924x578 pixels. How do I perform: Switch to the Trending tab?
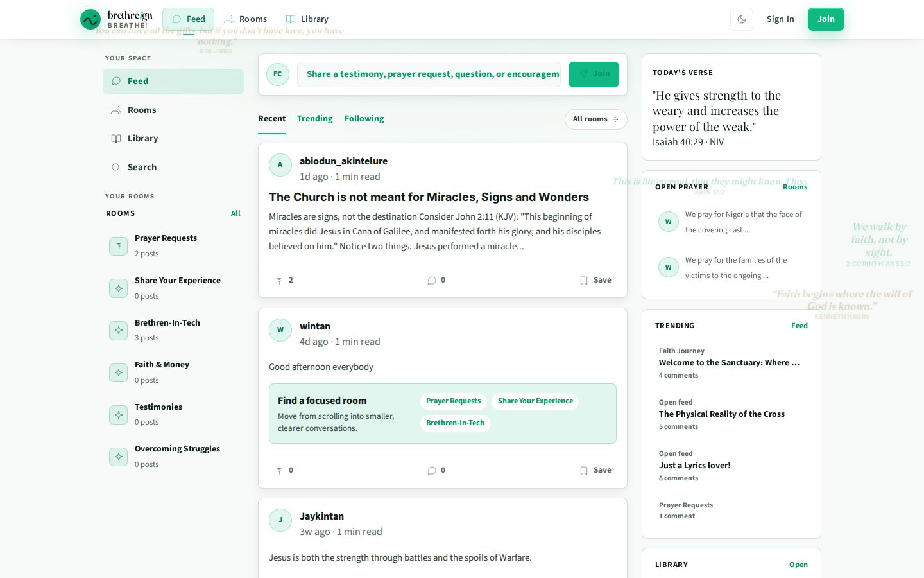(315, 119)
